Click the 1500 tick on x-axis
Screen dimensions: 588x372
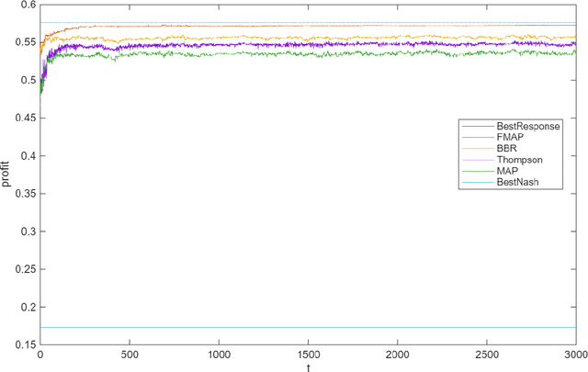[308, 355]
